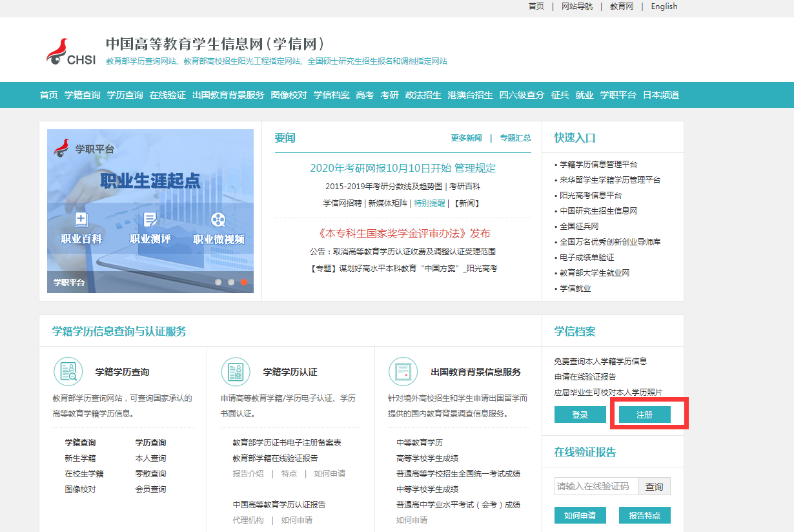The height and width of the screenshot is (532, 794).
Task: Click the teal 如何申请 button
Action: (580, 515)
